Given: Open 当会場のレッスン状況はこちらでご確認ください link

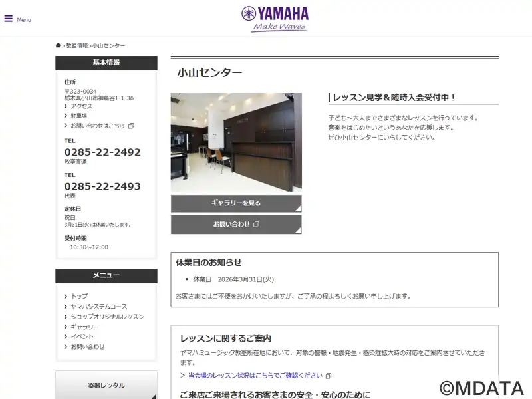Looking at the screenshot, I should [255, 376].
